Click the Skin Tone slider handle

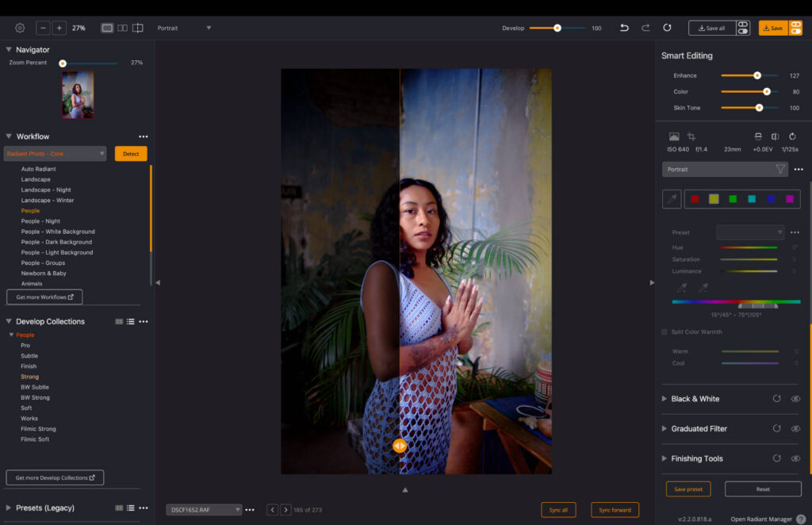pyautogui.click(x=759, y=108)
